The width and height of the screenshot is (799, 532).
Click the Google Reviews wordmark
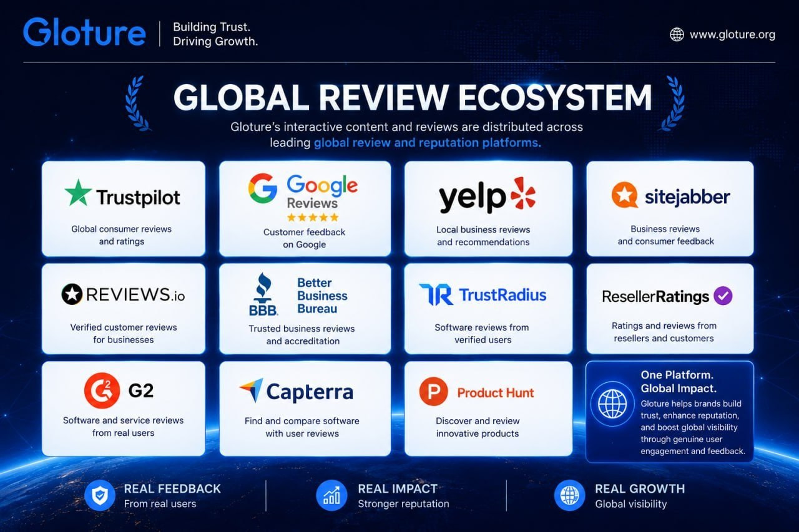(322, 193)
